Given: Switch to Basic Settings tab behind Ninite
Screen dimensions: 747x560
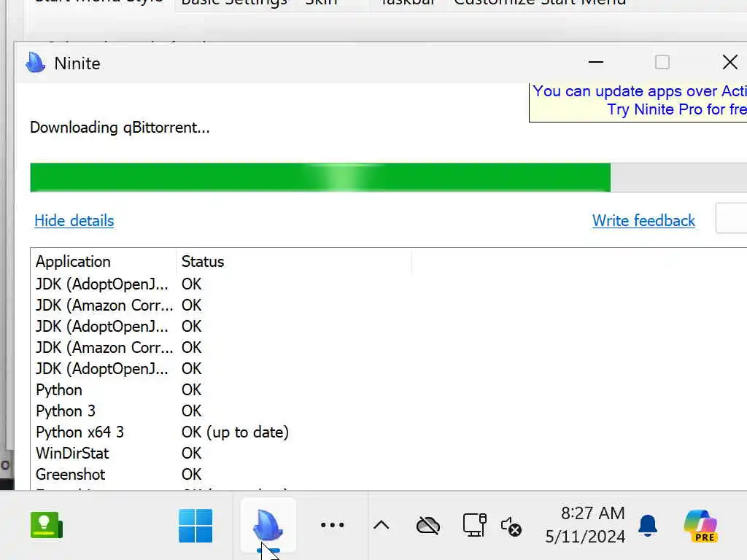Looking at the screenshot, I should tap(234, 4).
